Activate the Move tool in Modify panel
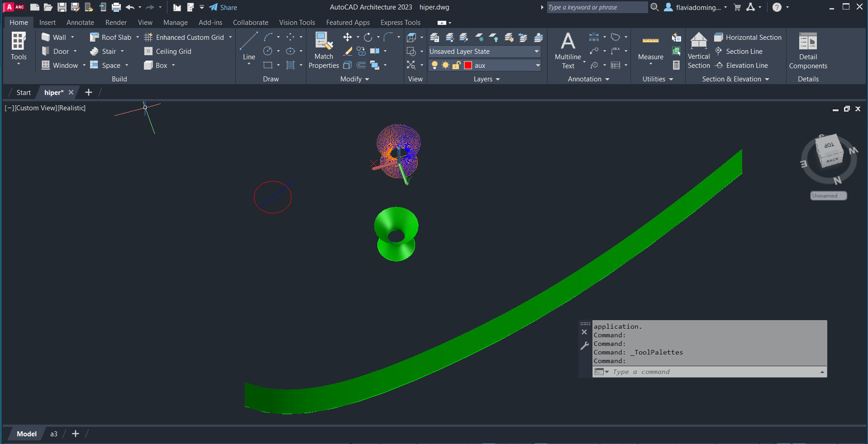This screenshot has height=444, width=868. pyautogui.click(x=347, y=38)
